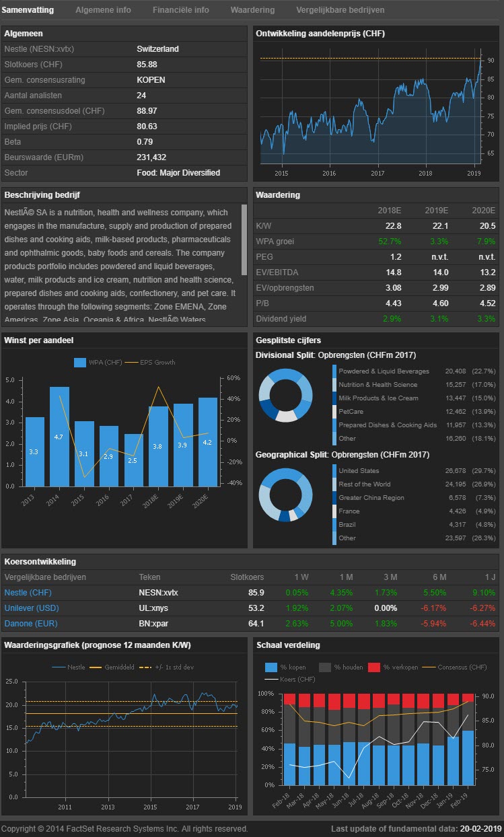504x837 pixels.
Task: Click the EV/EBITDA 2019E value 14.0
Action: (x=441, y=272)
